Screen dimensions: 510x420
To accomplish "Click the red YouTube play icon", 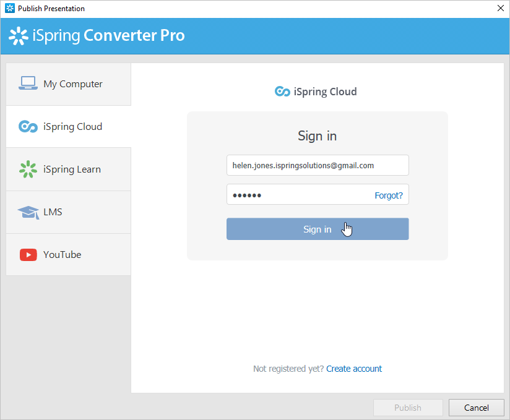I will pyautogui.click(x=28, y=255).
